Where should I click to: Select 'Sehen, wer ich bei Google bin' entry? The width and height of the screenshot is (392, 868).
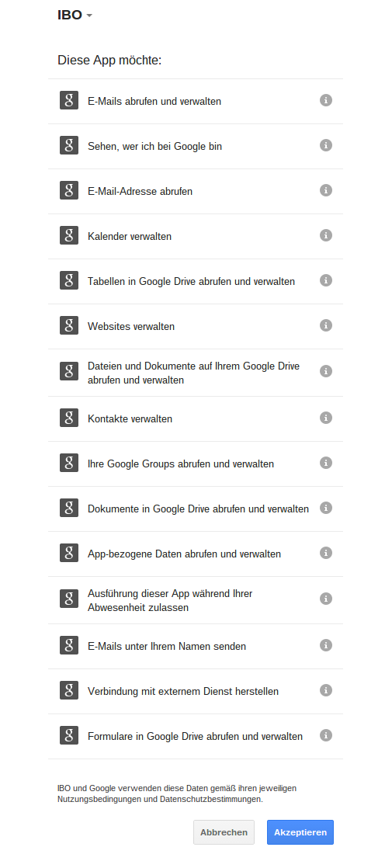[x=196, y=146]
